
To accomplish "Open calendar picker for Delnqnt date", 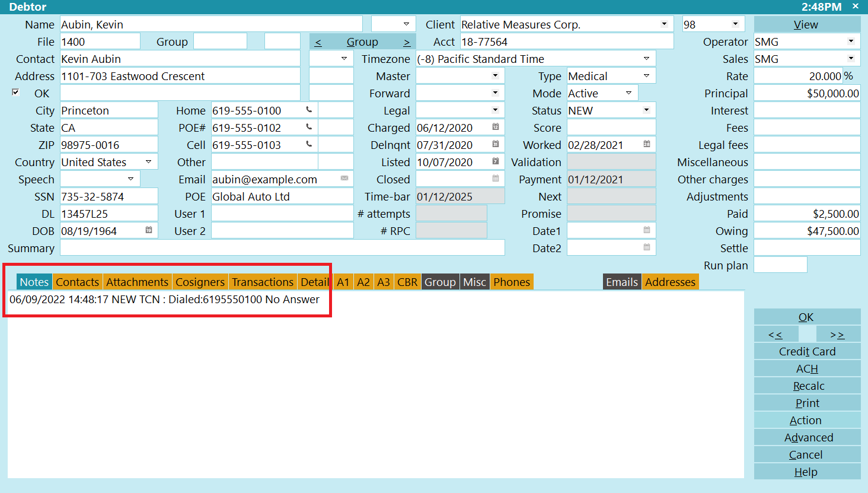I will pyautogui.click(x=496, y=145).
